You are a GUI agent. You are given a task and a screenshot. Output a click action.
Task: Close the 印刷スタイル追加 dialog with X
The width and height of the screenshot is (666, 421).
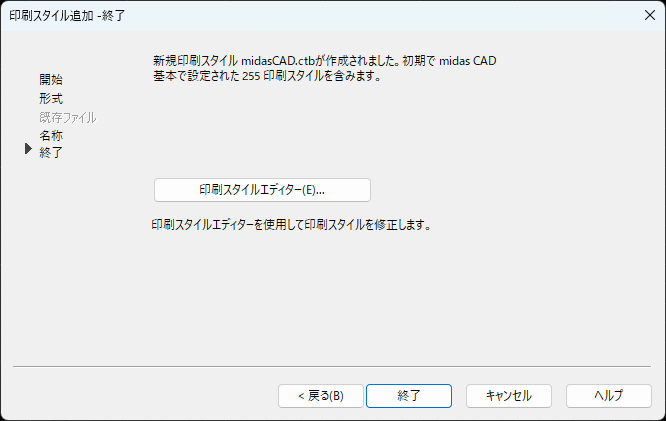tap(649, 15)
